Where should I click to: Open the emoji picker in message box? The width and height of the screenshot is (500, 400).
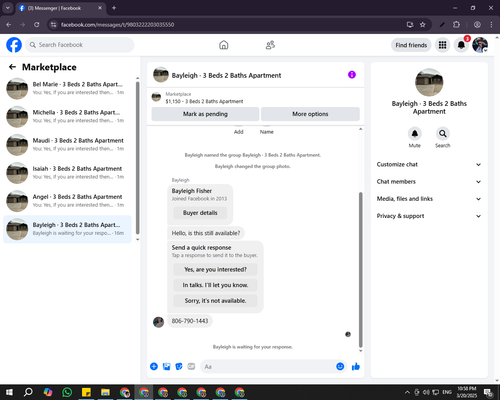(340, 367)
